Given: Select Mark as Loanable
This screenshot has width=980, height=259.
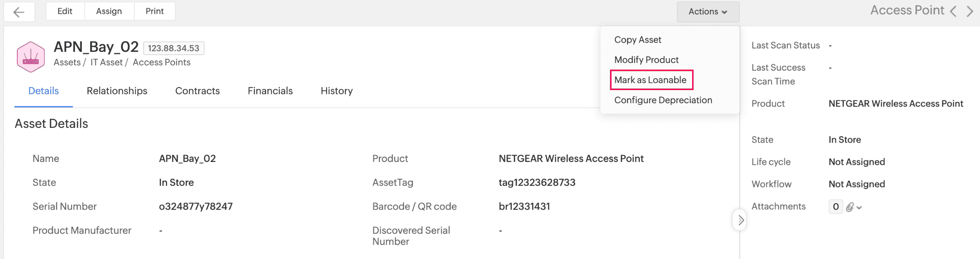Looking at the screenshot, I should pyautogui.click(x=650, y=80).
